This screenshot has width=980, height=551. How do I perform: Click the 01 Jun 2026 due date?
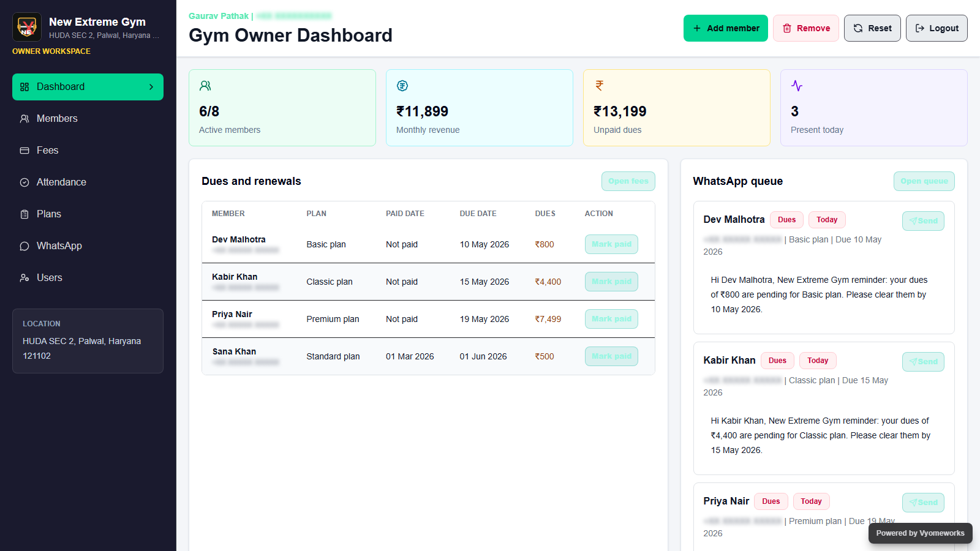click(483, 356)
